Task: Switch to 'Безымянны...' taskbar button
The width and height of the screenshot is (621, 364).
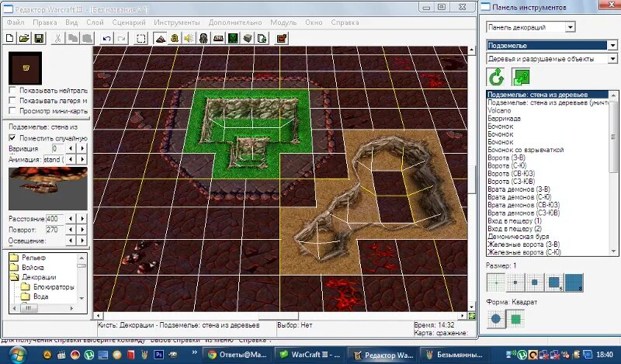Action: click(454, 355)
